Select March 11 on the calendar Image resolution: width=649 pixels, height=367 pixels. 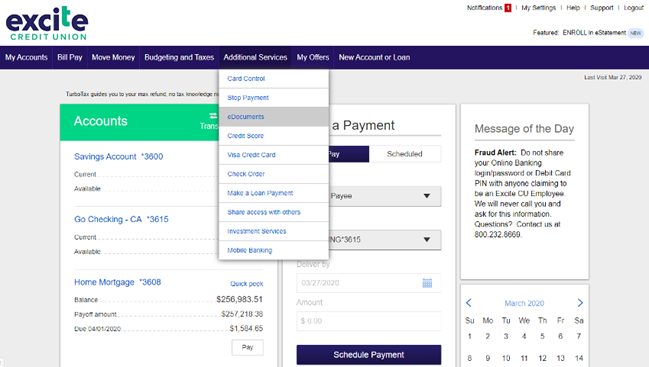524,358
